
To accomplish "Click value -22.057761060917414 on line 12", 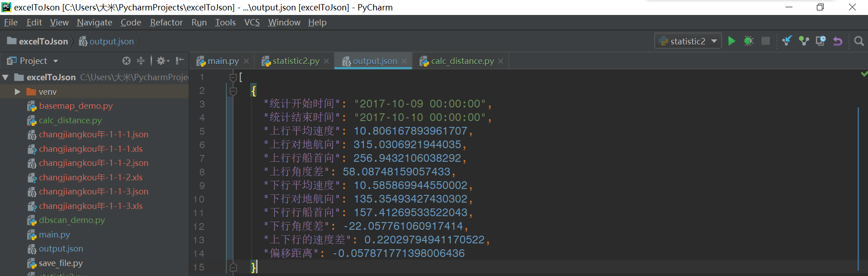I will [x=403, y=226].
